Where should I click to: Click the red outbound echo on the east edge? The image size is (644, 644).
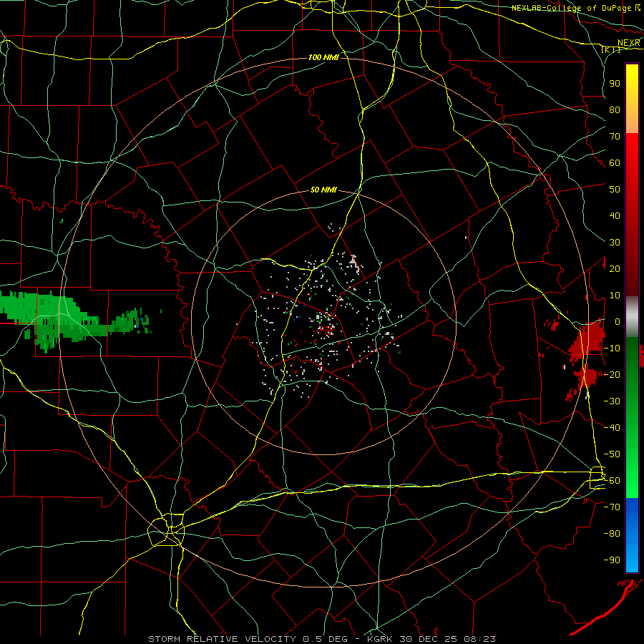click(x=590, y=341)
